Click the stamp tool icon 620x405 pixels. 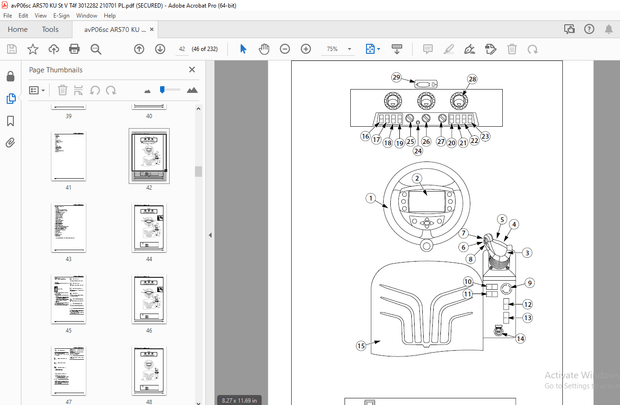[x=490, y=49]
